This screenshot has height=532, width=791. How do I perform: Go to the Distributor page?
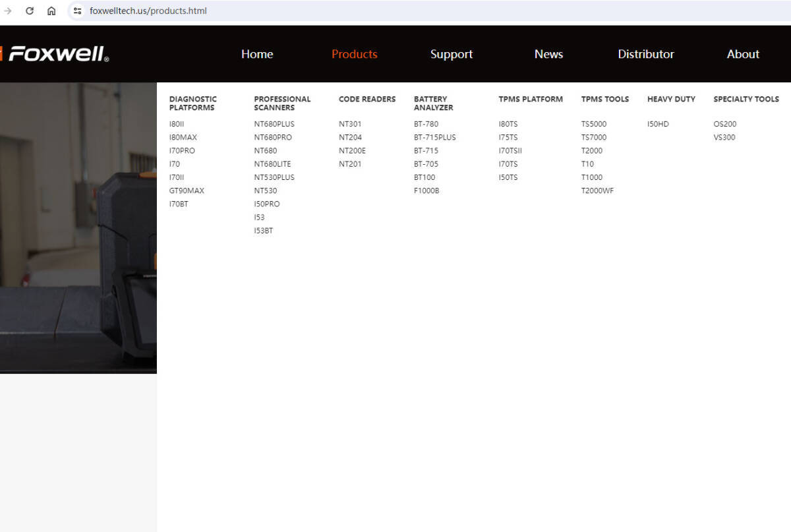coord(646,54)
